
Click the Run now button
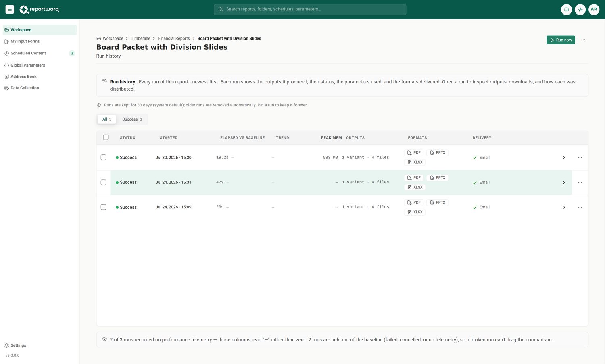[561, 40]
